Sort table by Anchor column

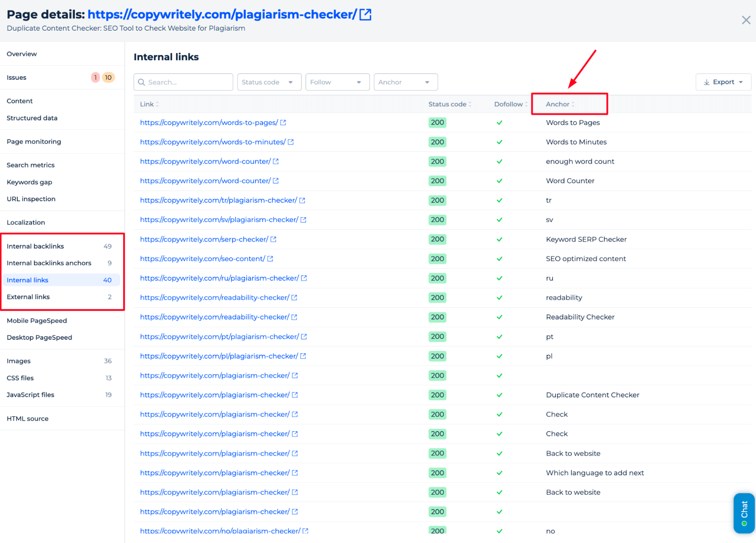click(x=560, y=104)
